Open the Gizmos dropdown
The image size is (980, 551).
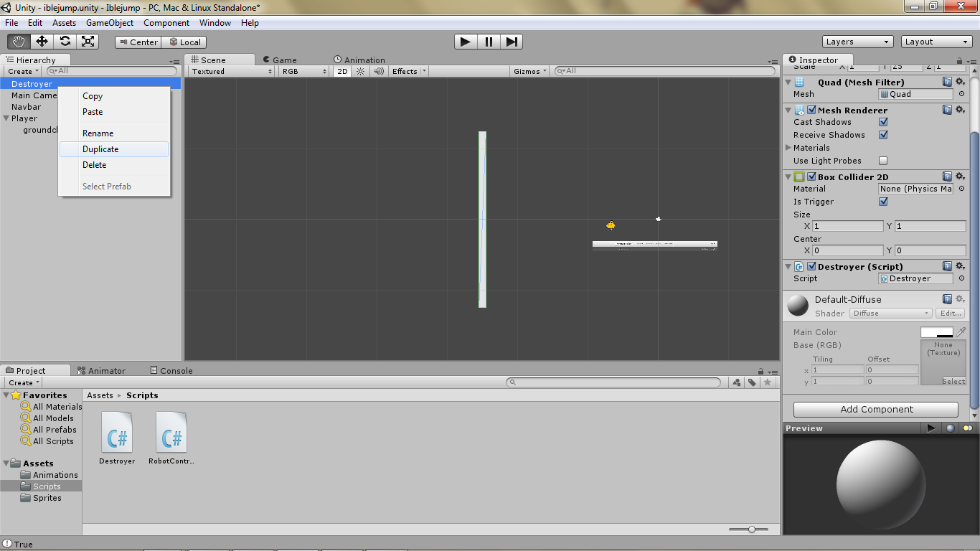coord(531,71)
